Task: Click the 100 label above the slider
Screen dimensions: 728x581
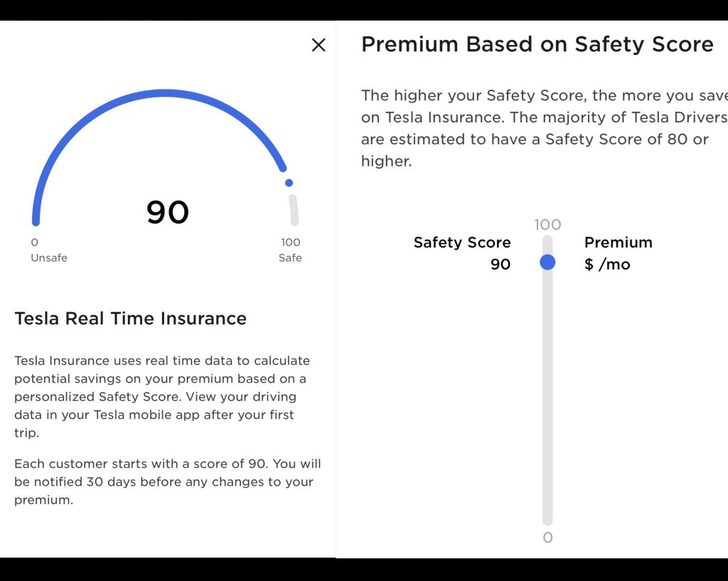Action: pos(547,224)
